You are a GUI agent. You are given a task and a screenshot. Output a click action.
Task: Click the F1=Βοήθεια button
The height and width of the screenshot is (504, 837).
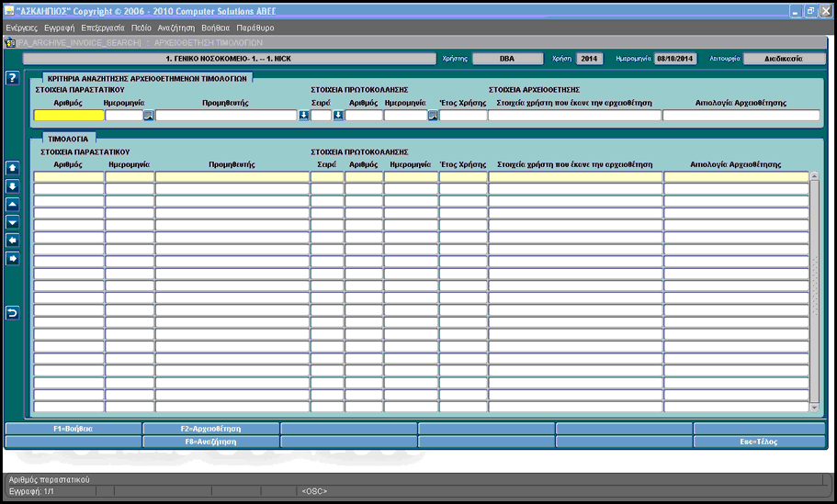tap(74, 429)
